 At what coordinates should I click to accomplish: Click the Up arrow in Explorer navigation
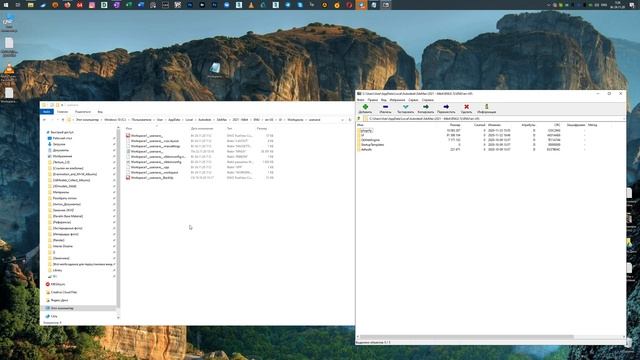(x=62, y=120)
